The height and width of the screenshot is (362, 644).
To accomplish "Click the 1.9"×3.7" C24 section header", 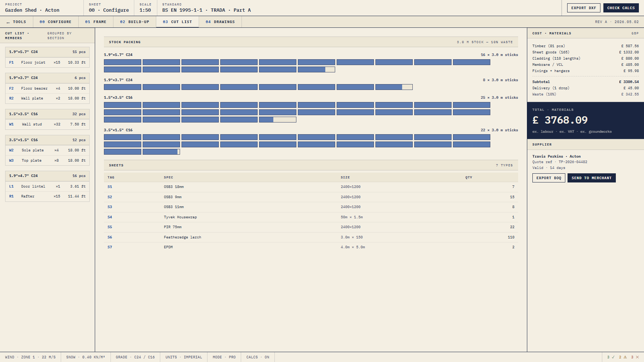I will coord(47,78).
